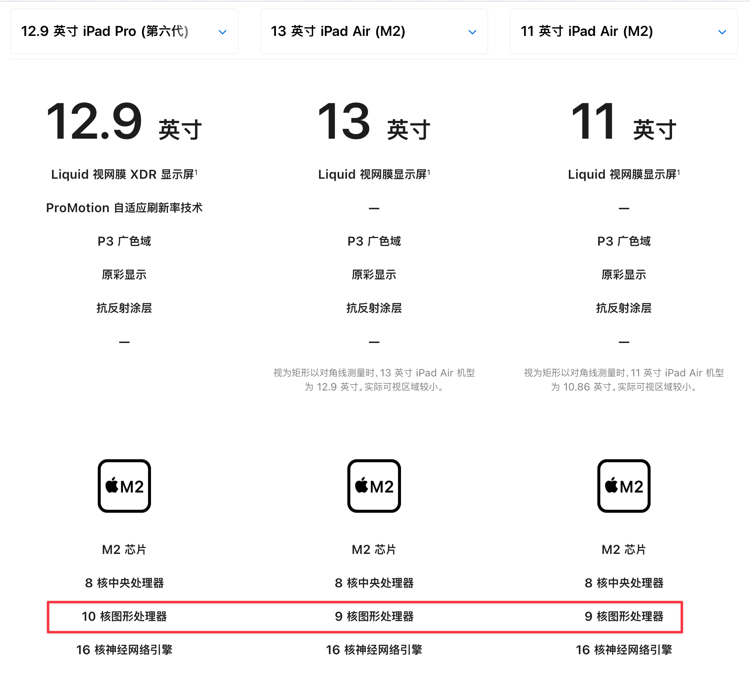The height and width of the screenshot is (700, 750).
Task: Open the 13 英寸 iPad Air (M2) model dropdown
Action: [x=374, y=31]
